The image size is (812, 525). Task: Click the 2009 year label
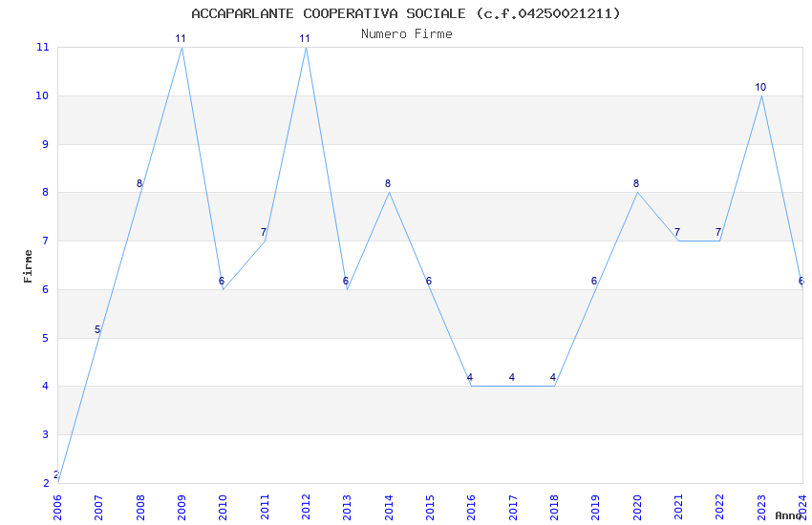pos(182,507)
